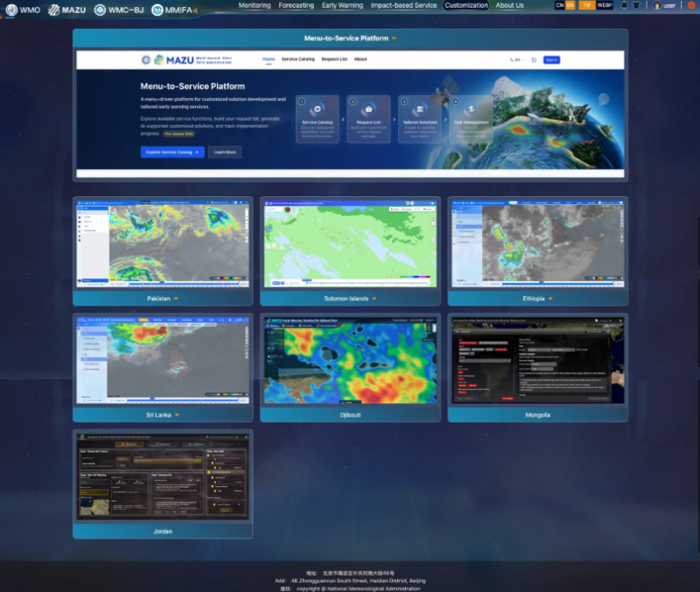
Task: Click the Mongolia label
Action: 537,415
